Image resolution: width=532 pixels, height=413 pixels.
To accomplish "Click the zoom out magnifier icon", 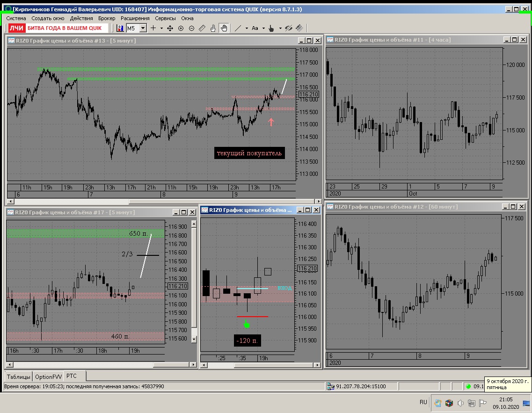I will click(191, 28).
